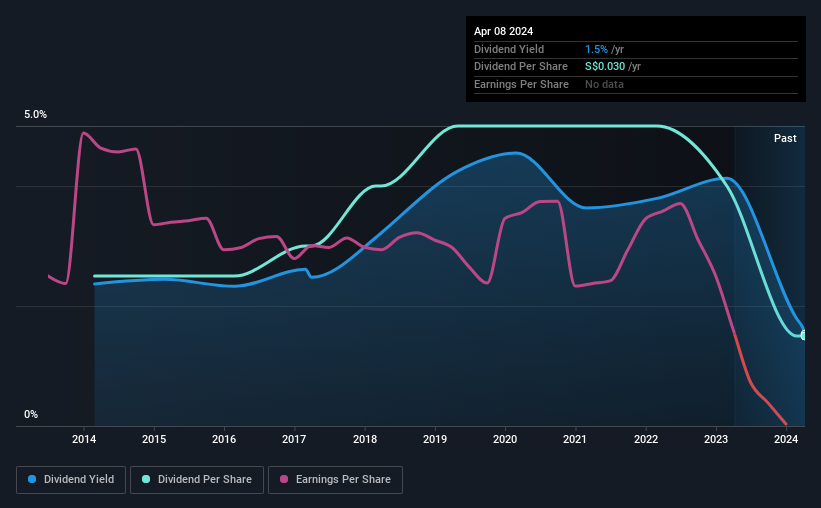This screenshot has height=508, width=821.
Task: Click the 0% y-axis label
Action: [x=31, y=415]
